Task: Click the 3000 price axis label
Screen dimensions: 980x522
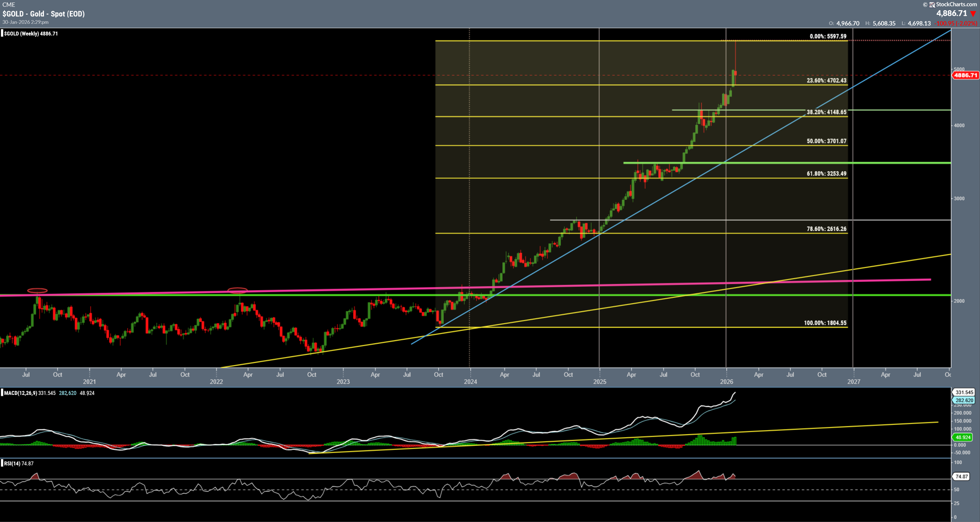Action: pyautogui.click(x=959, y=199)
